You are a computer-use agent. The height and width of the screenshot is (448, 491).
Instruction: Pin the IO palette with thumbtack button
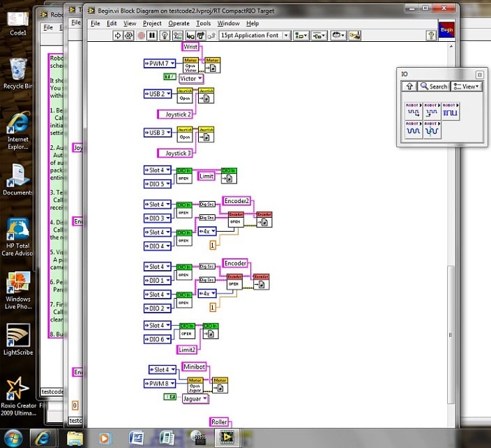click(479, 75)
